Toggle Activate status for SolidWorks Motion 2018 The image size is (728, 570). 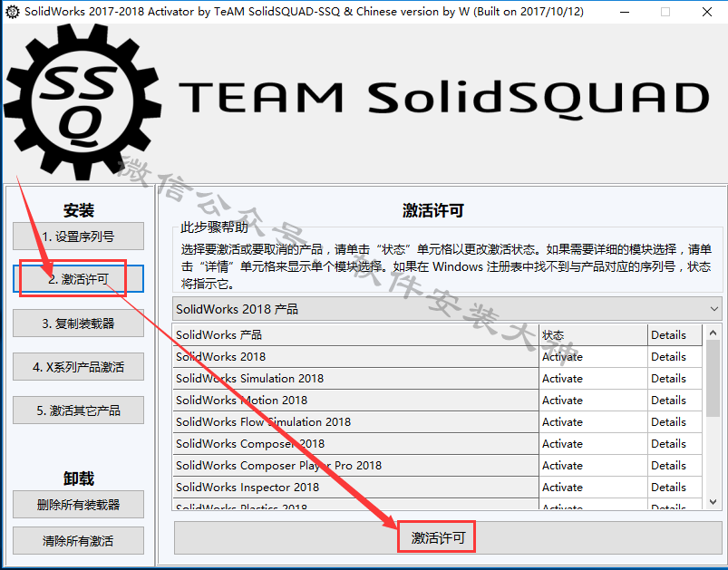click(593, 401)
